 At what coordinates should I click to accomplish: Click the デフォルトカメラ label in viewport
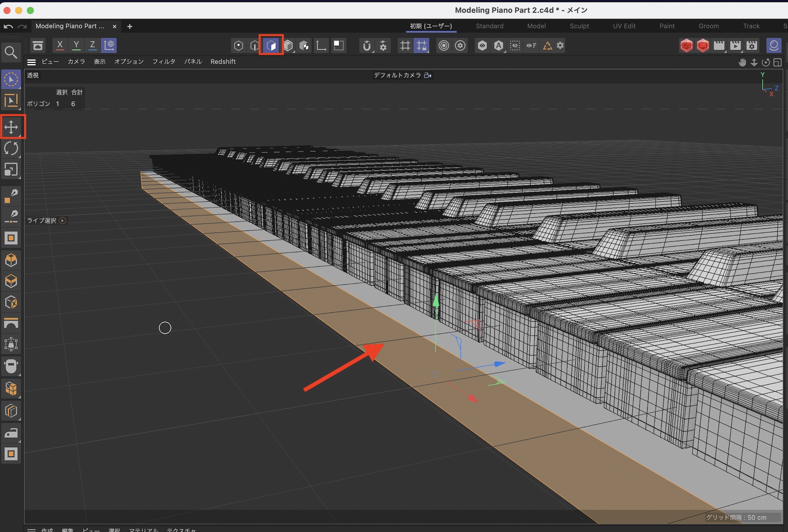(397, 75)
